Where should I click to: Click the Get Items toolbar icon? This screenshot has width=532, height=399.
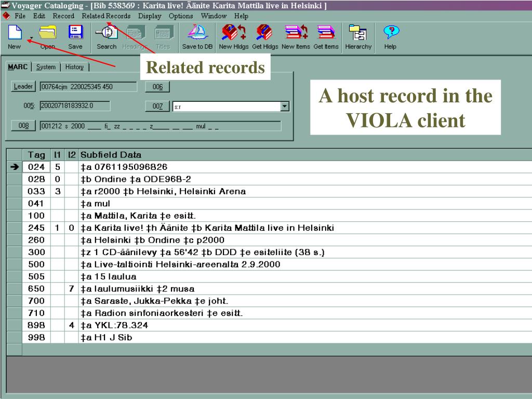[x=326, y=37]
